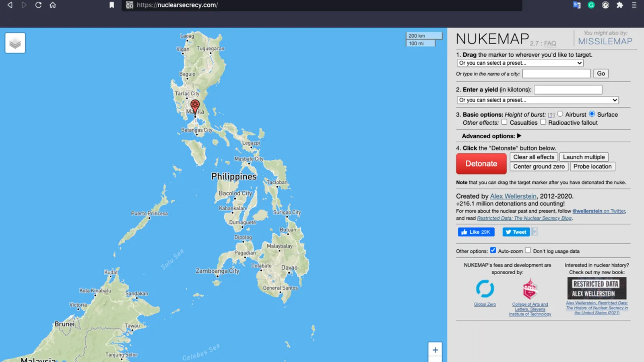The height and width of the screenshot is (362, 644).
Task: Enable the Radioactive fallout checkbox
Action: (543, 122)
